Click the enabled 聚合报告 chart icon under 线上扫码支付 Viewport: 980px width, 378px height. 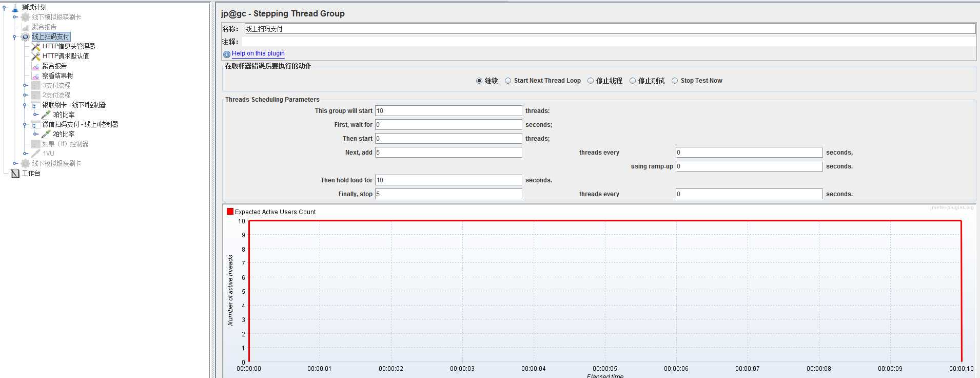pos(36,66)
